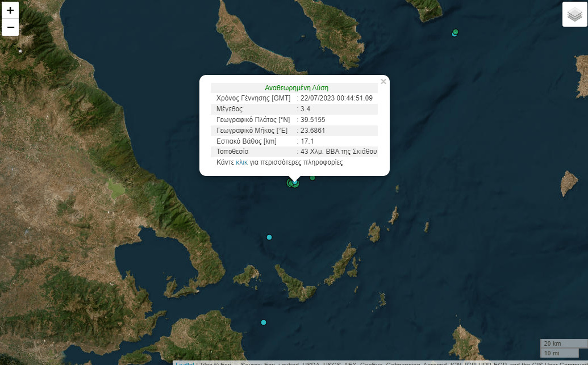The width and height of the screenshot is (588, 365).
Task: Click the 10 mi scale indicator
Action: [563, 353]
